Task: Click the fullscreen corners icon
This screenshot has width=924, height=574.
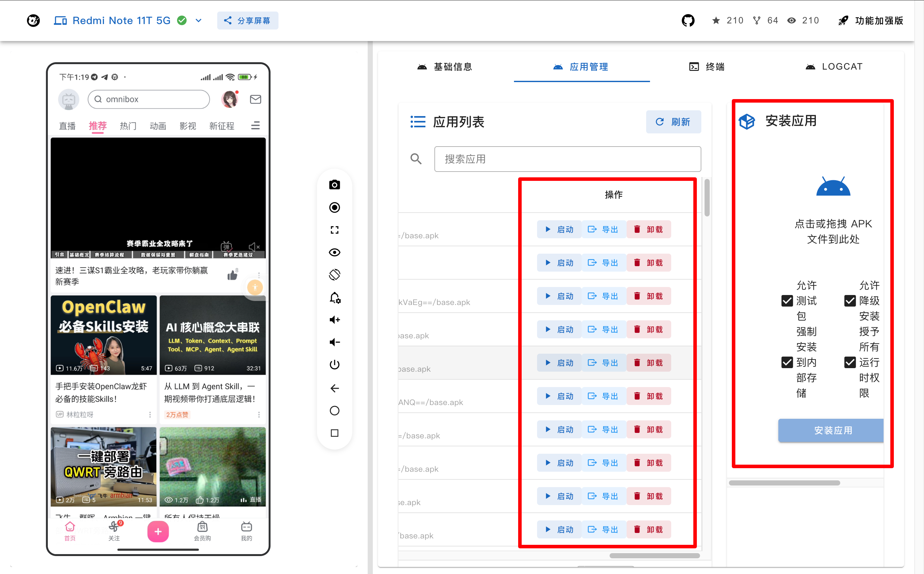Action: click(x=334, y=230)
